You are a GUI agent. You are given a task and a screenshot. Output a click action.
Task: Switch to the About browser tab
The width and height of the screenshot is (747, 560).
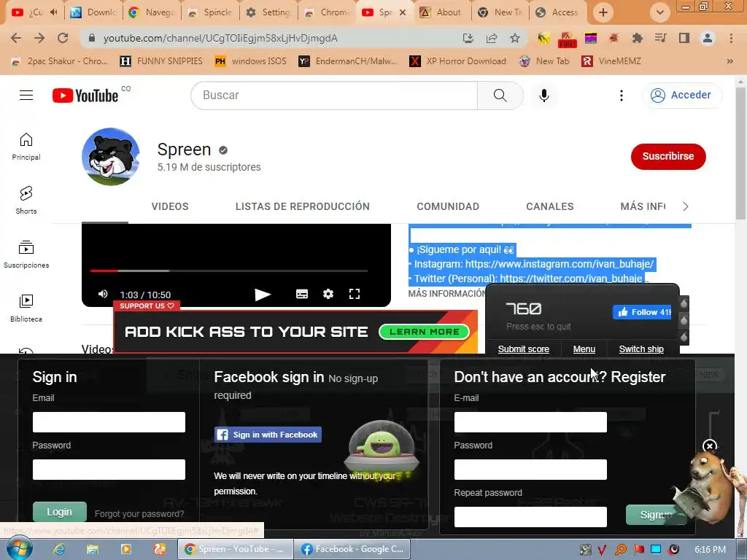[x=442, y=12]
